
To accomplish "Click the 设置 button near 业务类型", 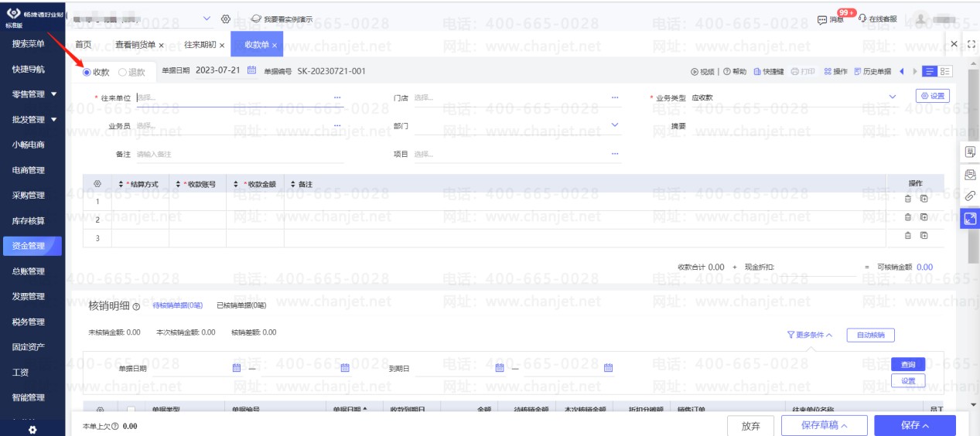I will tap(933, 97).
